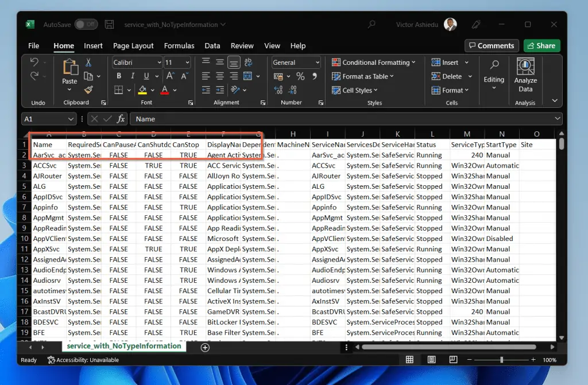This screenshot has height=385, width=588.
Task: Open the Name Box A1 dropdown
Action: [71, 119]
